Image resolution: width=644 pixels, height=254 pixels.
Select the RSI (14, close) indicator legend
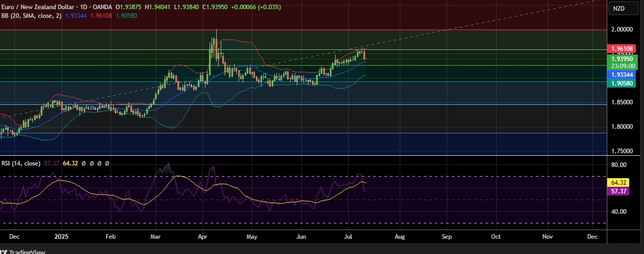pos(21,163)
